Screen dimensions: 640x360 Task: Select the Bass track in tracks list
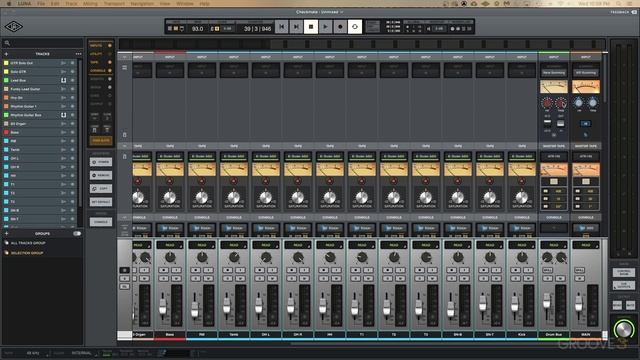[x=40, y=132]
